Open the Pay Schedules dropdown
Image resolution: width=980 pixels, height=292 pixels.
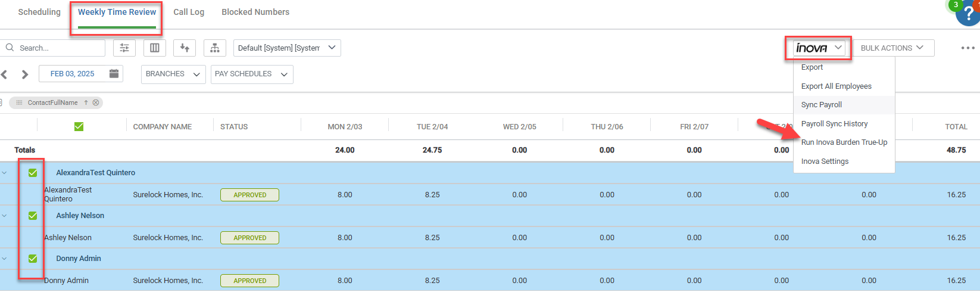click(251, 74)
